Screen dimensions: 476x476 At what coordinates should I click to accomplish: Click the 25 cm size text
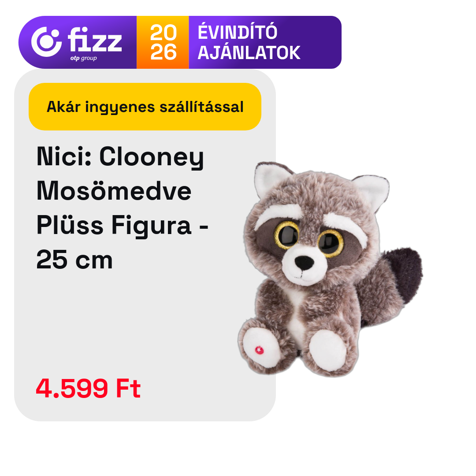click(74, 260)
